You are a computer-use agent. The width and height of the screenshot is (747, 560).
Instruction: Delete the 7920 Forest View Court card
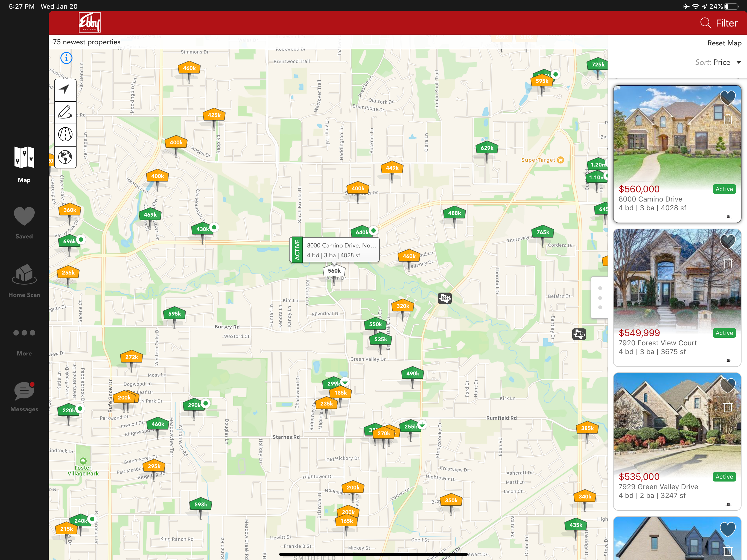click(x=728, y=263)
